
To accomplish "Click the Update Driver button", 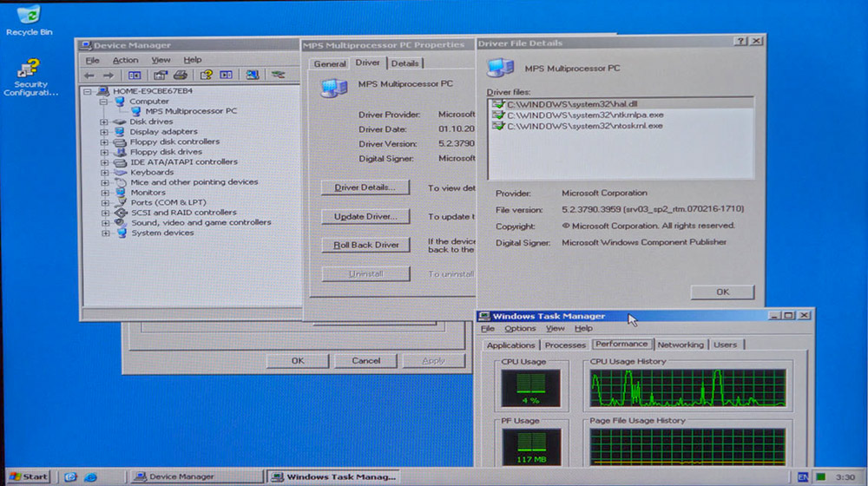I will point(365,216).
